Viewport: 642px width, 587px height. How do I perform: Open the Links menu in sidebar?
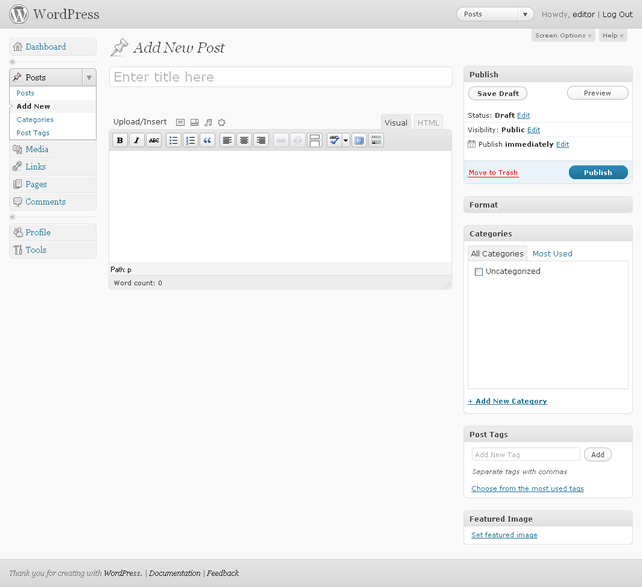[x=53, y=167]
